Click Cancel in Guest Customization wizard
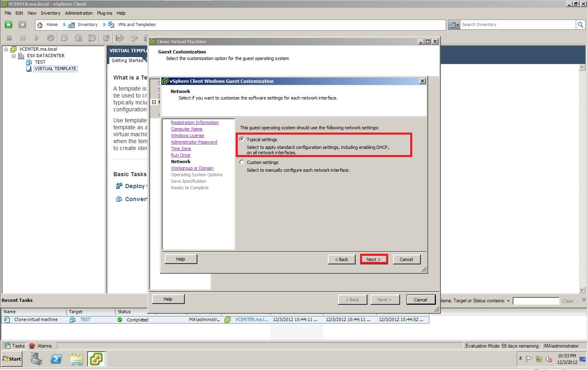This screenshot has height=370, width=588. pos(406,259)
